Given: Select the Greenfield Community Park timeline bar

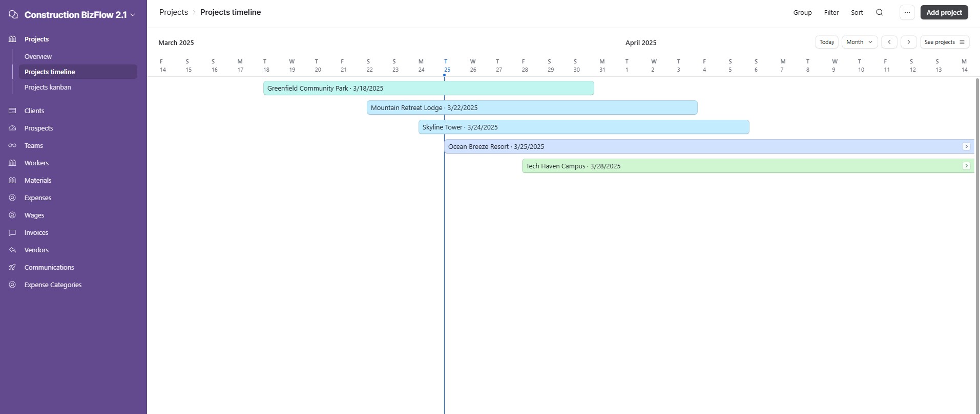Looking at the screenshot, I should (428, 88).
